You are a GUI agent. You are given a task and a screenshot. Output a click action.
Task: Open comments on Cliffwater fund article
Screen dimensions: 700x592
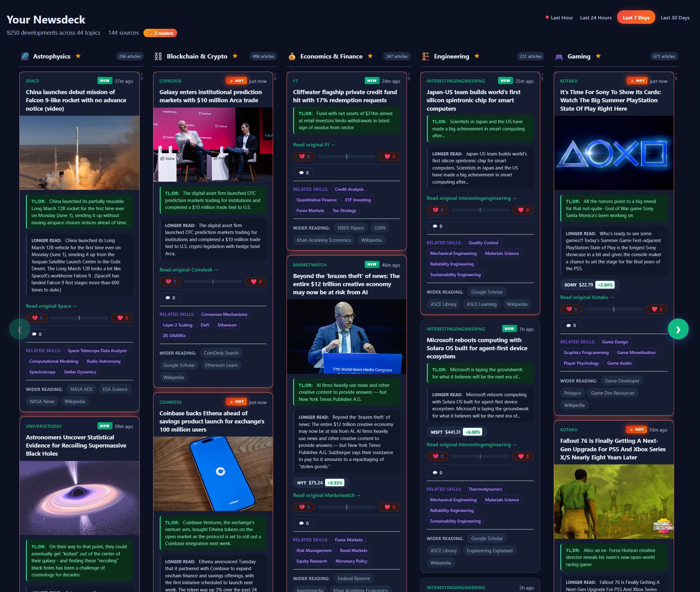click(303, 173)
